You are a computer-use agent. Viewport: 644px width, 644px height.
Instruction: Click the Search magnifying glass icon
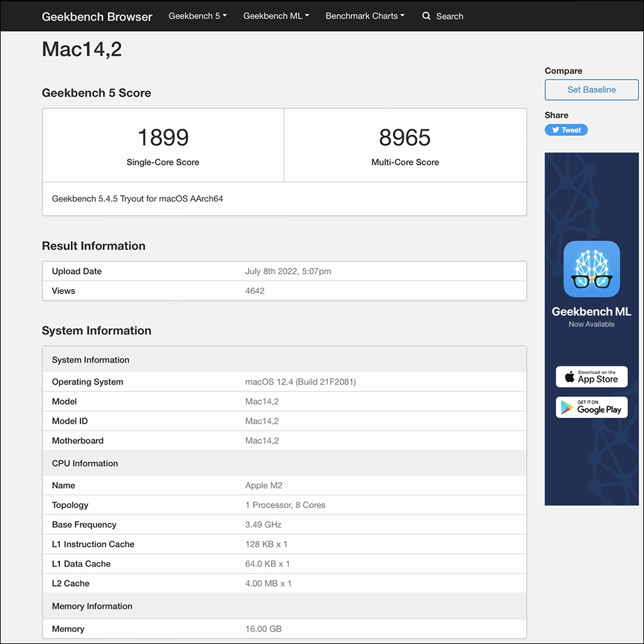pos(426,16)
